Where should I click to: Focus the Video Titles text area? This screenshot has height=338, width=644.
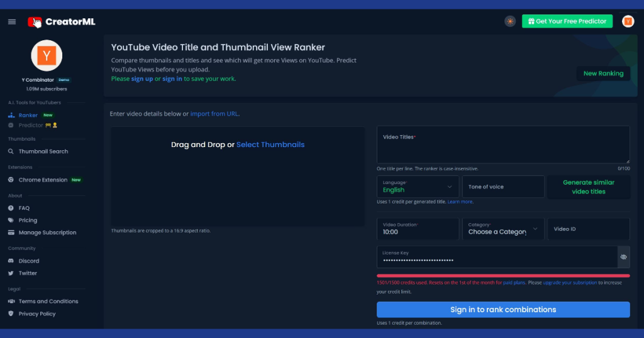(x=503, y=144)
